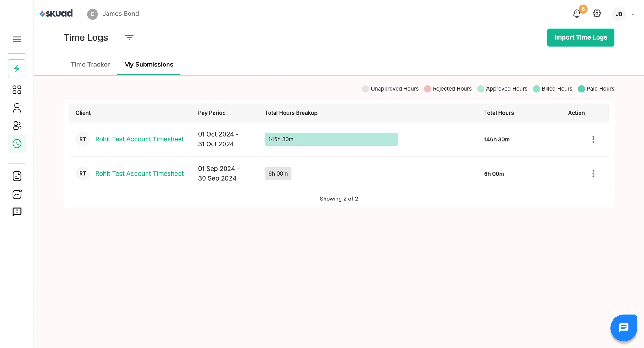The height and width of the screenshot is (348, 644).
Task: Open the feedback message sidebar icon
Action: pyautogui.click(x=17, y=212)
